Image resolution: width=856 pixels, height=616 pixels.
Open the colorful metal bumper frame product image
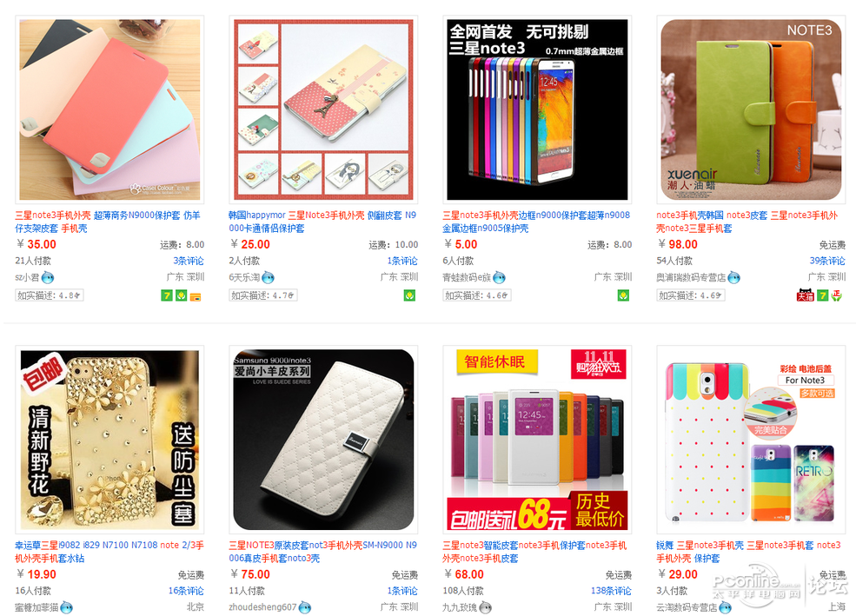pos(537,109)
